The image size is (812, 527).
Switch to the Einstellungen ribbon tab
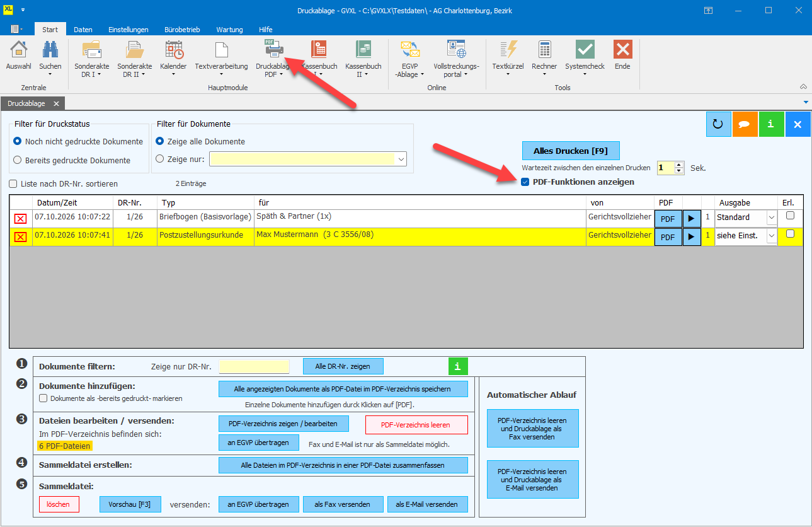click(129, 30)
